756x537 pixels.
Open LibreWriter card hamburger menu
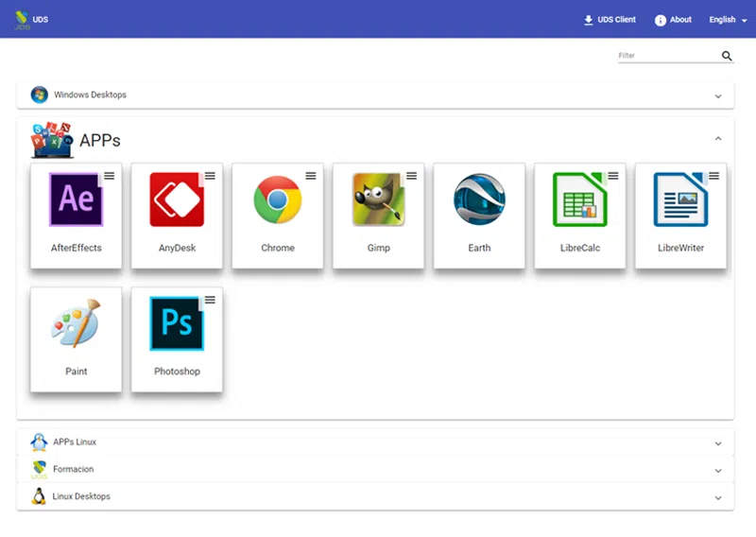click(714, 176)
